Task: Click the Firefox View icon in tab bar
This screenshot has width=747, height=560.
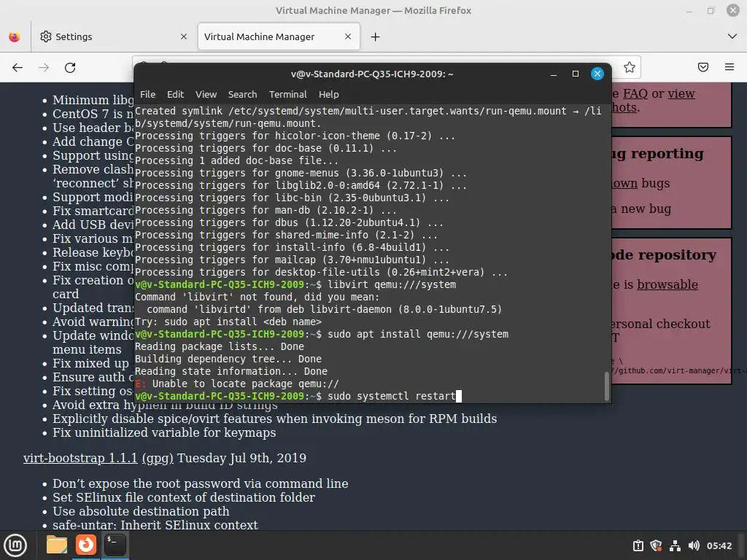Action: [x=15, y=36]
